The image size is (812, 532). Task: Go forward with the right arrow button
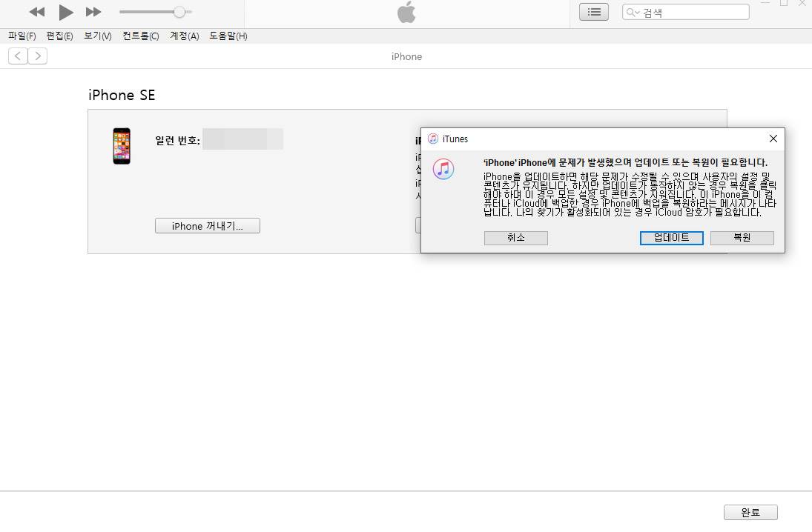pos(38,56)
